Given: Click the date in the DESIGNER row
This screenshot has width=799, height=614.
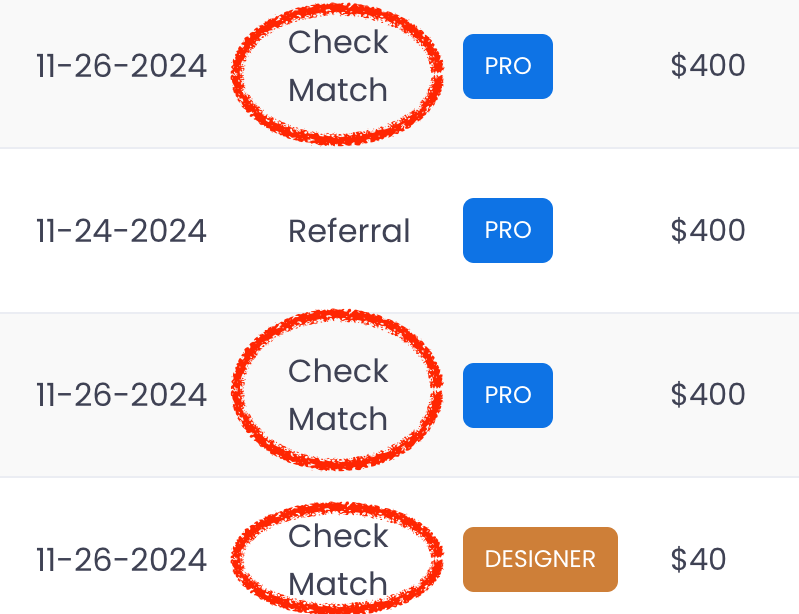Looking at the screenshot, I should coord(121,559).
